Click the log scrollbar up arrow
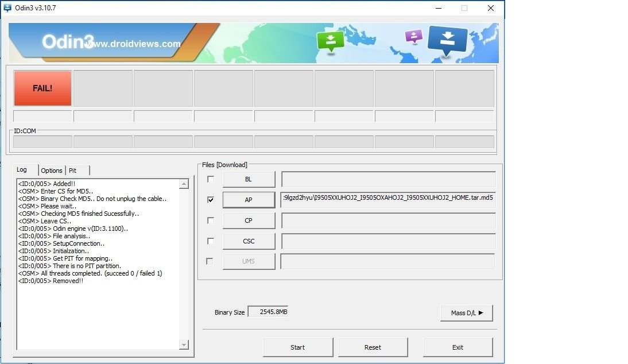Viewport: 628px width, 364px height. (x=184, y=184)
